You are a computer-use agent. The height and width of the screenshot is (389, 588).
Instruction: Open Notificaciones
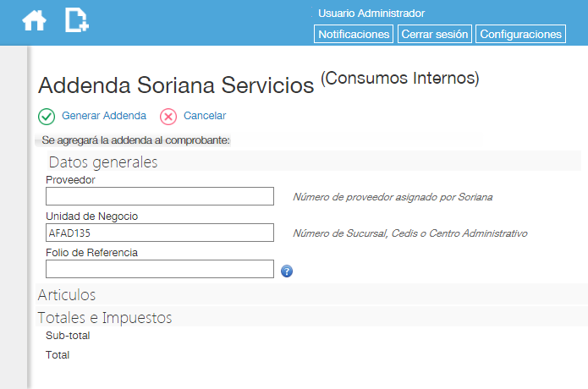pos(354,34)
